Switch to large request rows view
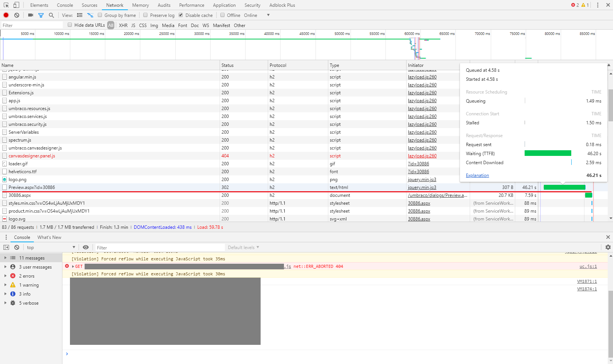613x364 pixels. [x=79, y=15]
